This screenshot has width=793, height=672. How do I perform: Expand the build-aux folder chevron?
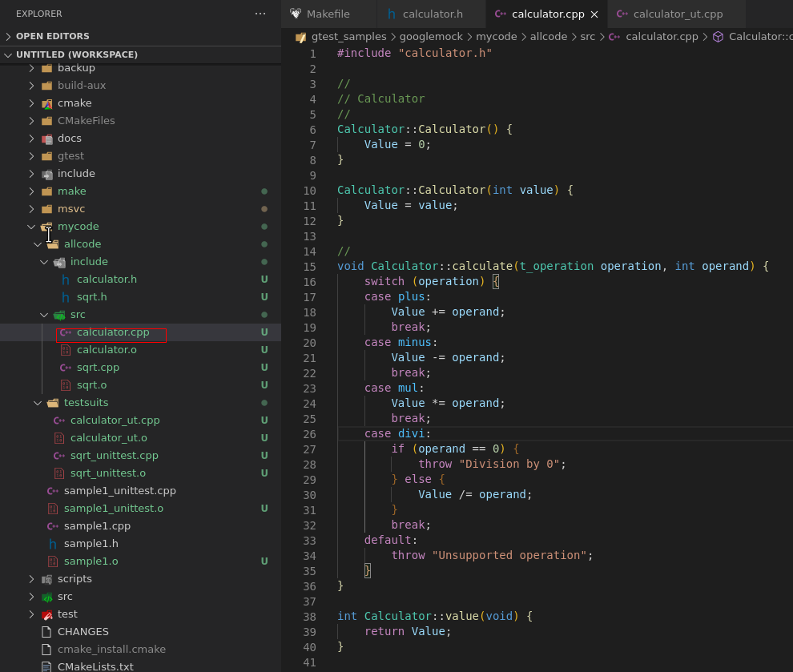[x=32, y=86]
